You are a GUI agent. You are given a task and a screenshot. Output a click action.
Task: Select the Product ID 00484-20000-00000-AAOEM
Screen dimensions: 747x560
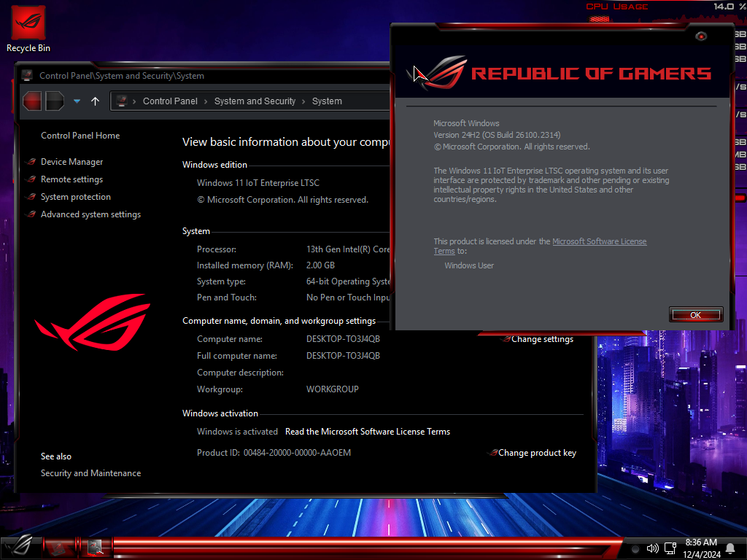coord(297,453)
